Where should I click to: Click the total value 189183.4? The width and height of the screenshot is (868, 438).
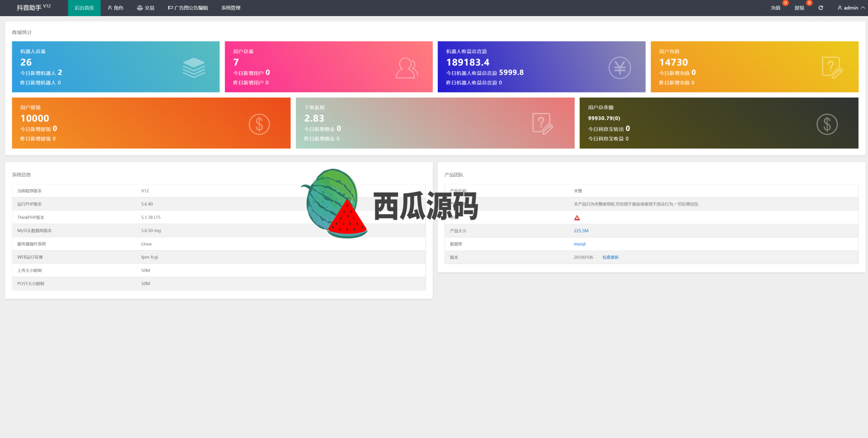click(x=467, y=62)
